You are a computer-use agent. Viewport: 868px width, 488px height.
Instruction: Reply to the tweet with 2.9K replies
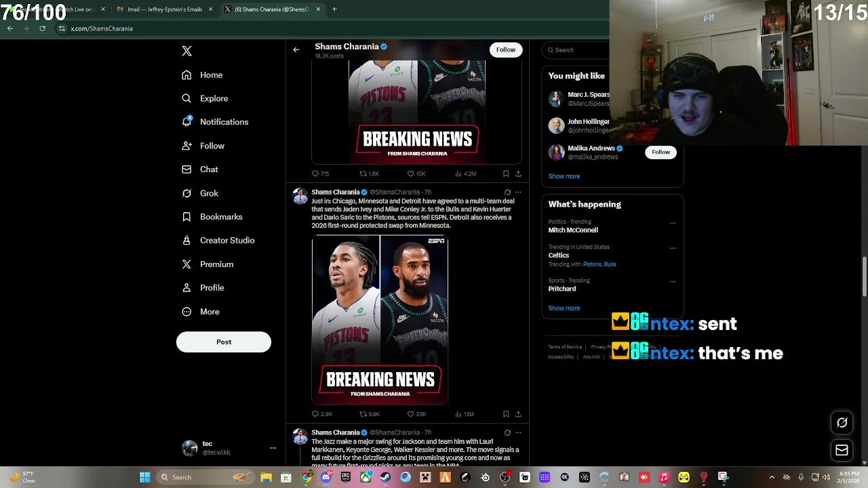click(x=321, y=414)
